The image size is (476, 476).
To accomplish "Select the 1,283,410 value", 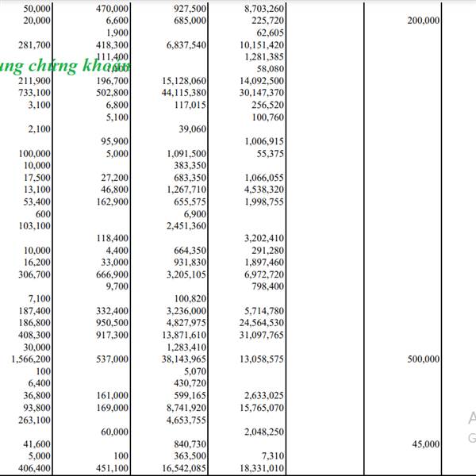I will tap(186, 347).
